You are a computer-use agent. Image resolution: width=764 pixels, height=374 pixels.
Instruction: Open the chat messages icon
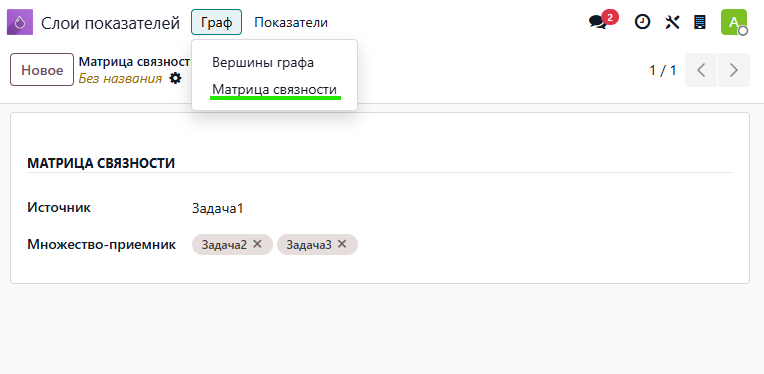click(x=598, y=22)
